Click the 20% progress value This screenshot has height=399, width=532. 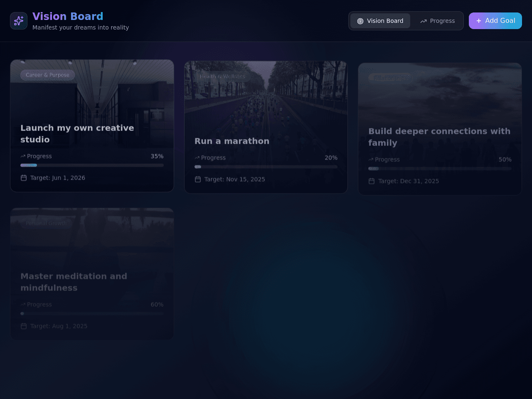(331, 158)
